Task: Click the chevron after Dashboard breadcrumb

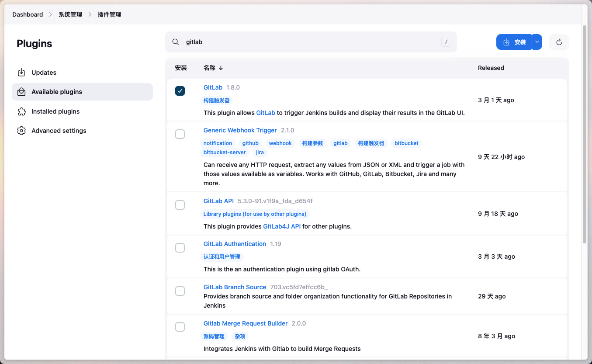Action: coord(51,14)
